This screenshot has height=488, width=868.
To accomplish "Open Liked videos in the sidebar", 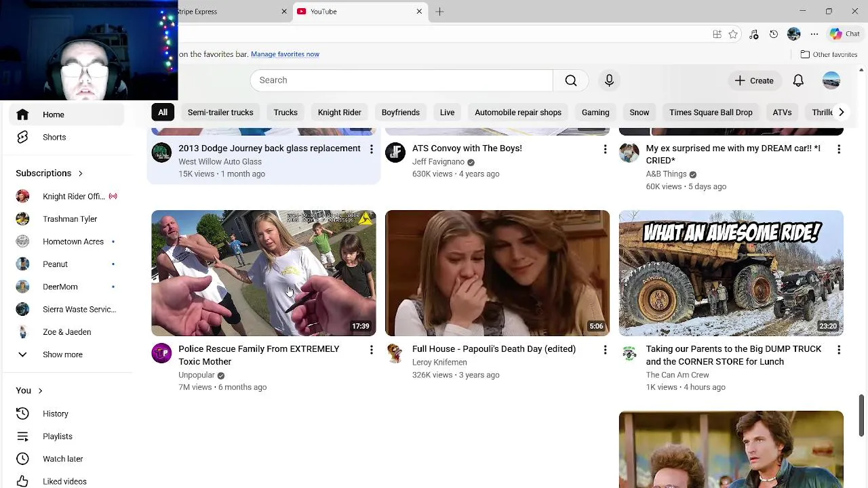I will tap(66, 481).
